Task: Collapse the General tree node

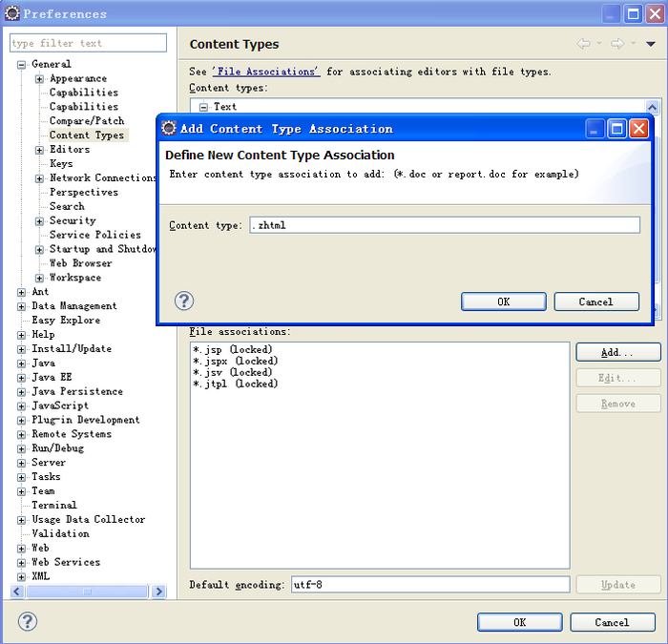Action: [22, 65]
